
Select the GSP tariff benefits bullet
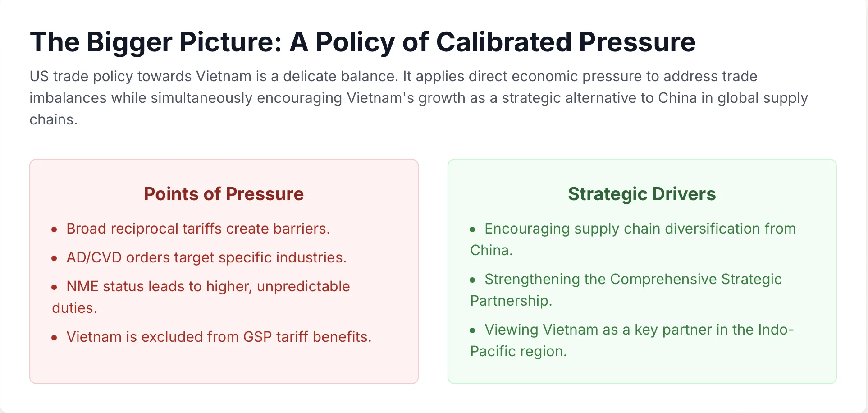219,337
